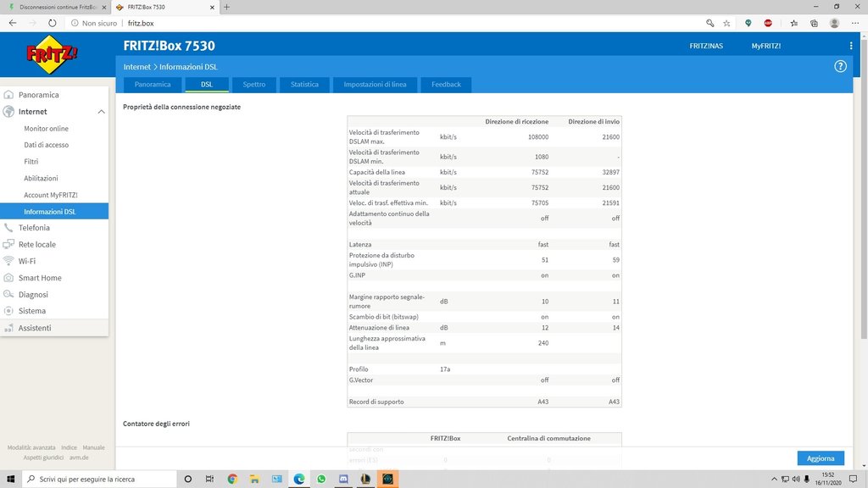Viewport: 868px width, 488px height.
Task: Select Informazioni DSL in sidebar
Action: (54, 211)
